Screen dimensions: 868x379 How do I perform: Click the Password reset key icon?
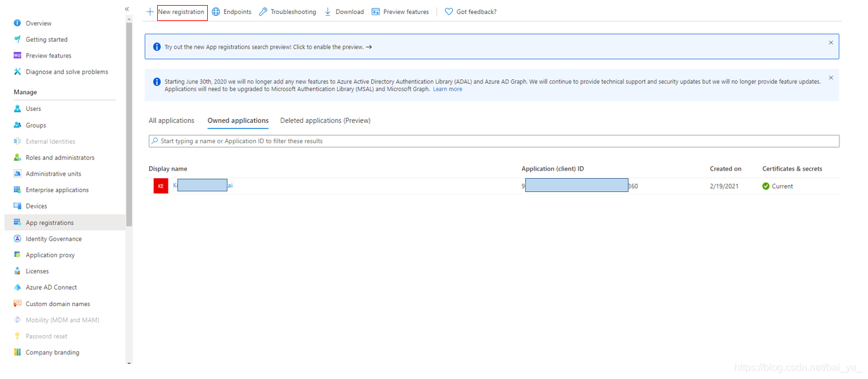[18, 336]
